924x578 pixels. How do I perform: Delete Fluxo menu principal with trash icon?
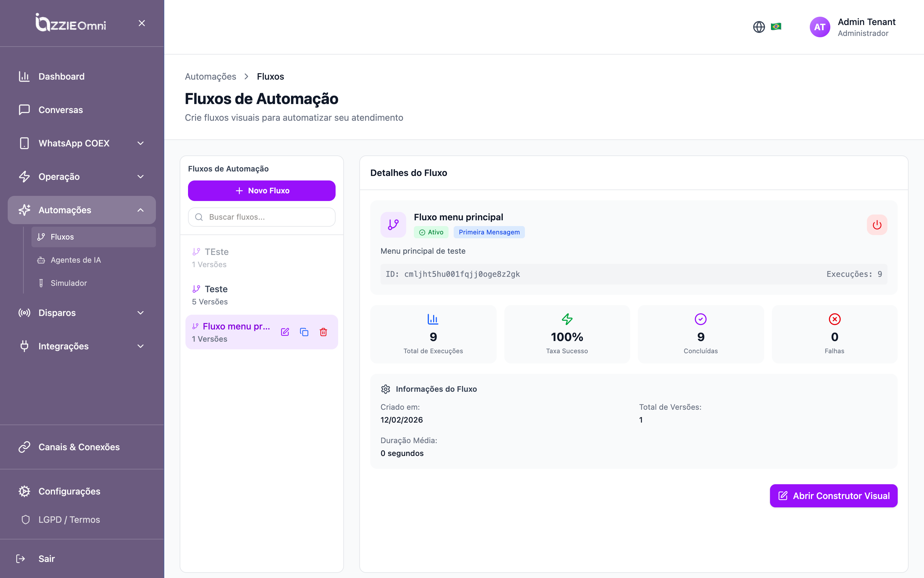point(323,332)
